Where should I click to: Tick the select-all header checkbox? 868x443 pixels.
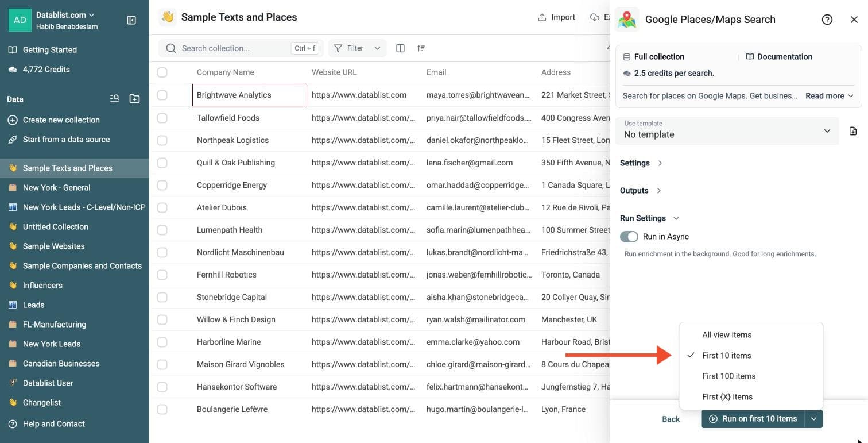point(162,72)
